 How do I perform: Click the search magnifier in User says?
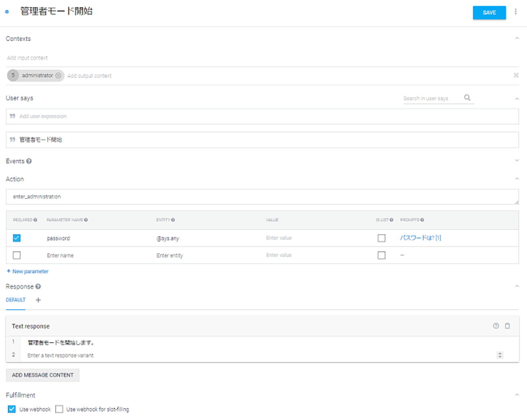click(x=467, y=98)
